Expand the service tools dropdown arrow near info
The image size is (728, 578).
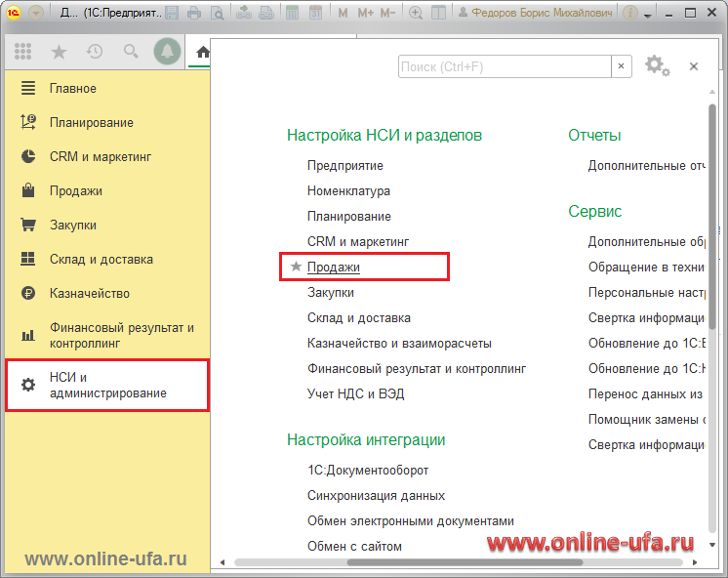pos(648,16)
